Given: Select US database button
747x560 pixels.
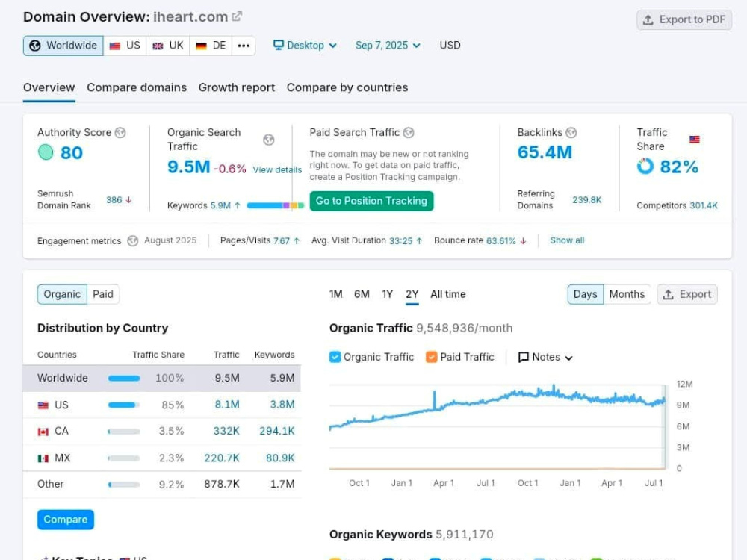Looking at the screenshot, I should pos(125,46).
